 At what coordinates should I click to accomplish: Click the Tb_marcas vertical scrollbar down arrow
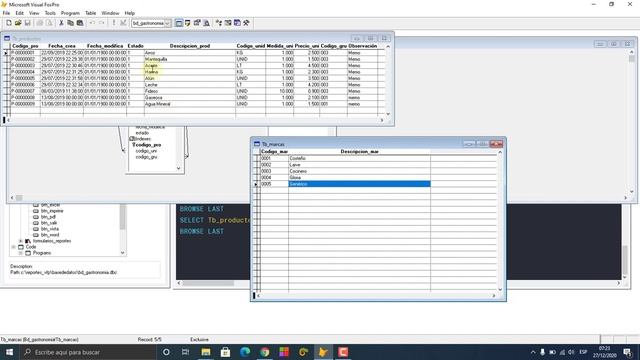pyautogui.click(x=500, y=289)
